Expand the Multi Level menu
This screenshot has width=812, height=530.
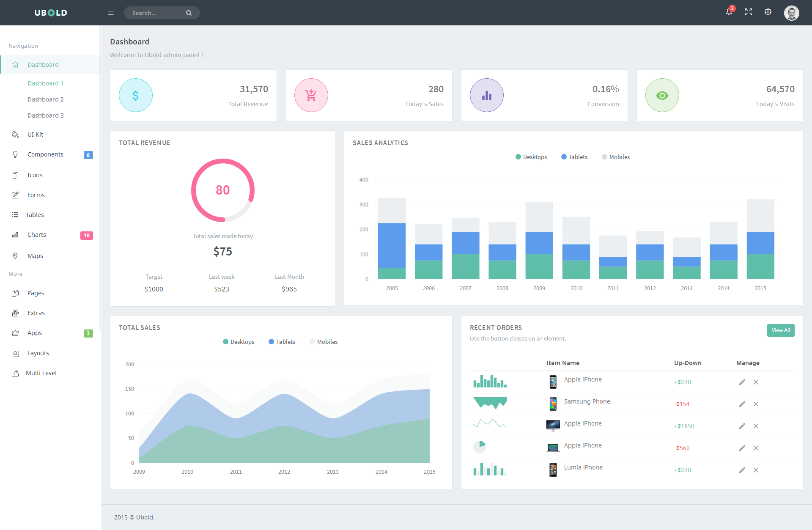51,373
